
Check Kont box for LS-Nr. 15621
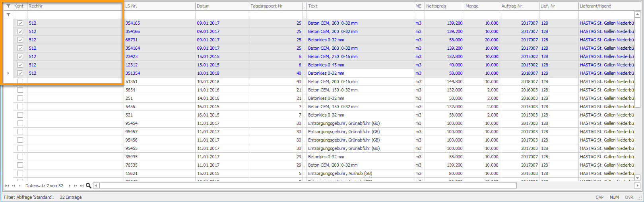coord(20,173)
